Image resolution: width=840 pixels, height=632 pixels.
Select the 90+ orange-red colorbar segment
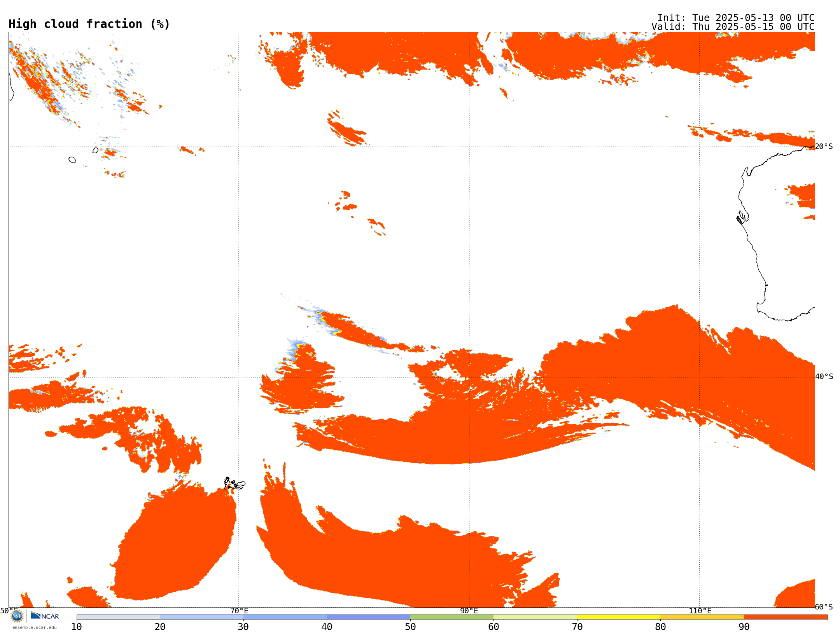tap(786, 617)
